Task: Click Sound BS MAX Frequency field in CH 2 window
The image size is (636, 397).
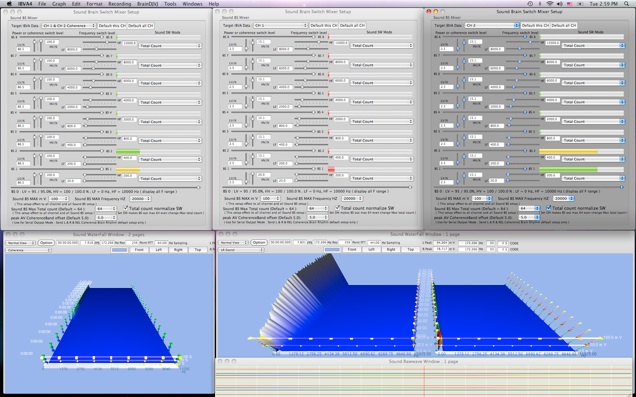Action: click(x=563, y=198)
